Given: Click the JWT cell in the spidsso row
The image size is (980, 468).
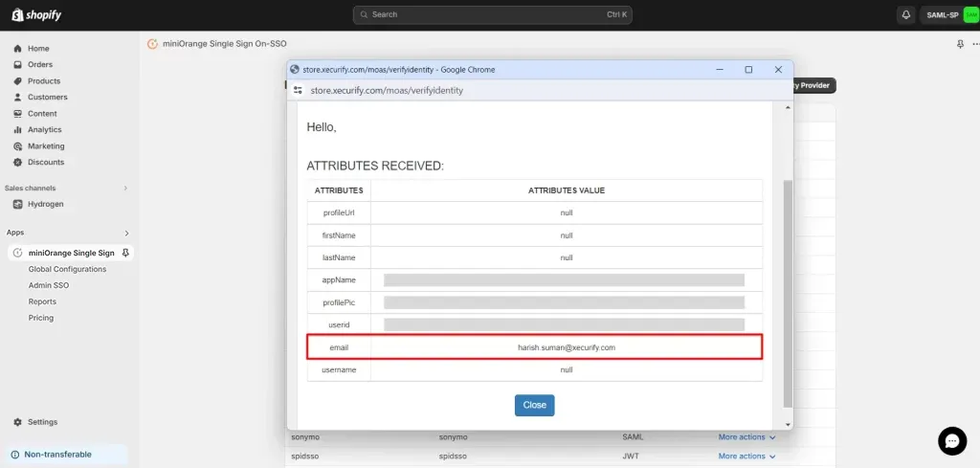Looking at the screenshot, I should [631, 457].
